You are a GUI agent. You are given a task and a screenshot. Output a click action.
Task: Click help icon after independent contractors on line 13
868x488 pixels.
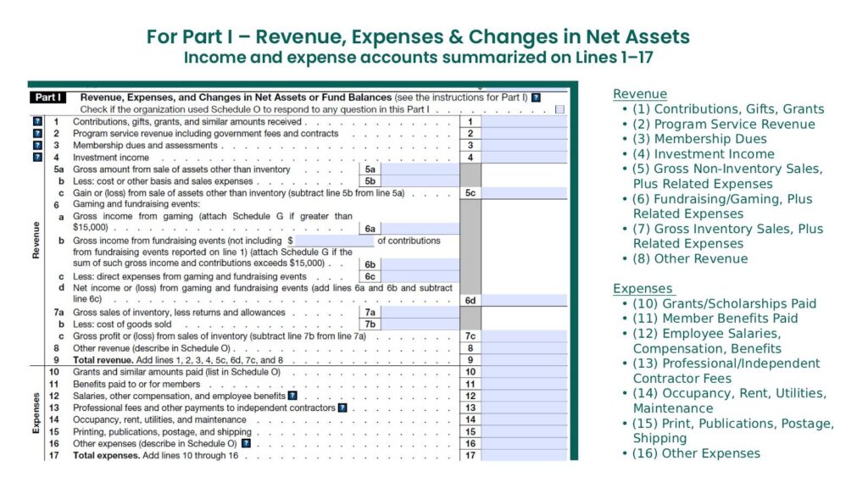[342, 408]
